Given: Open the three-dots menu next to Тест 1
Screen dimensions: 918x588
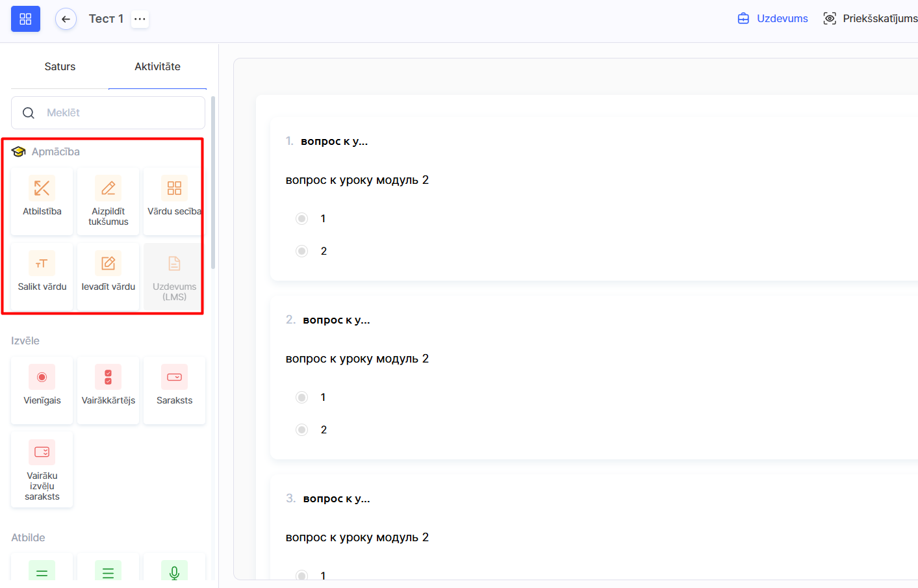Looking at the screenshot, I should [140, 19].
